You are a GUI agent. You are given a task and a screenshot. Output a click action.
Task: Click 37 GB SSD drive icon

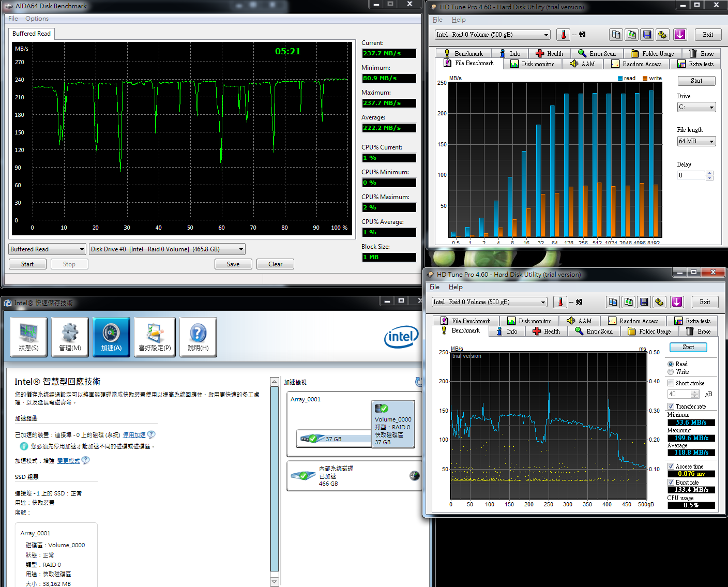click(312, 439)
